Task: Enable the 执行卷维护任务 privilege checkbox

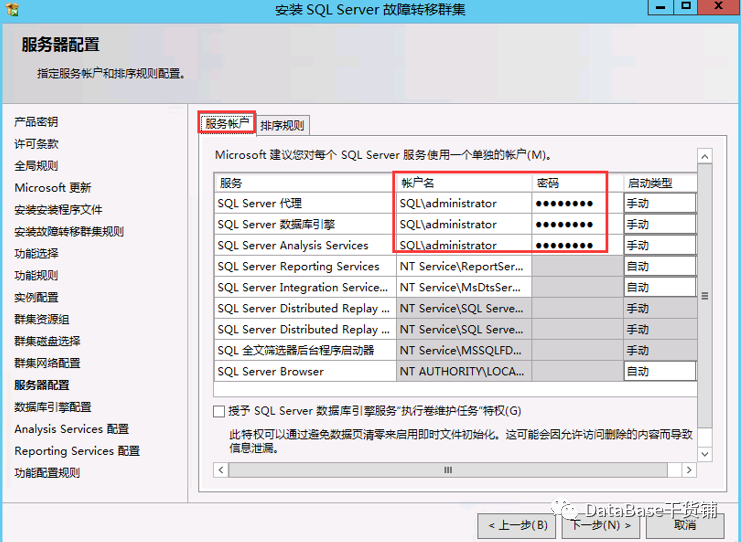Action: pyautogui.click(x=219, y=411)
